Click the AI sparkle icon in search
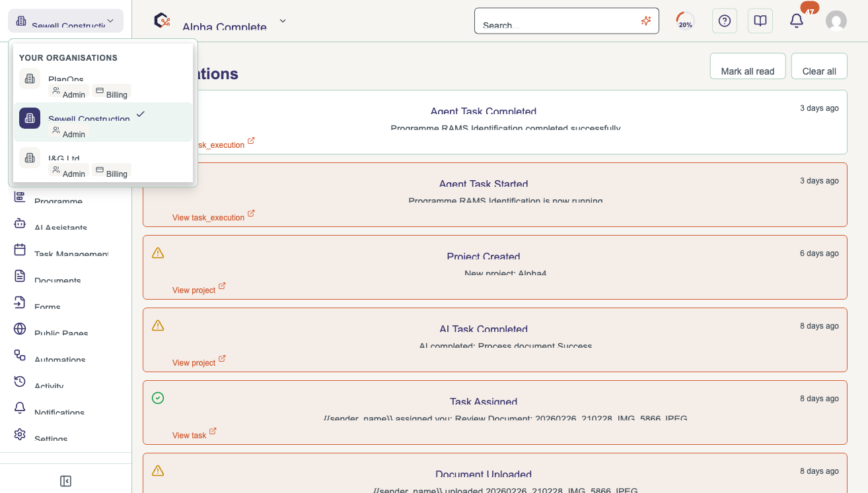Screen dimensions: 868x493 click(646, 21)
